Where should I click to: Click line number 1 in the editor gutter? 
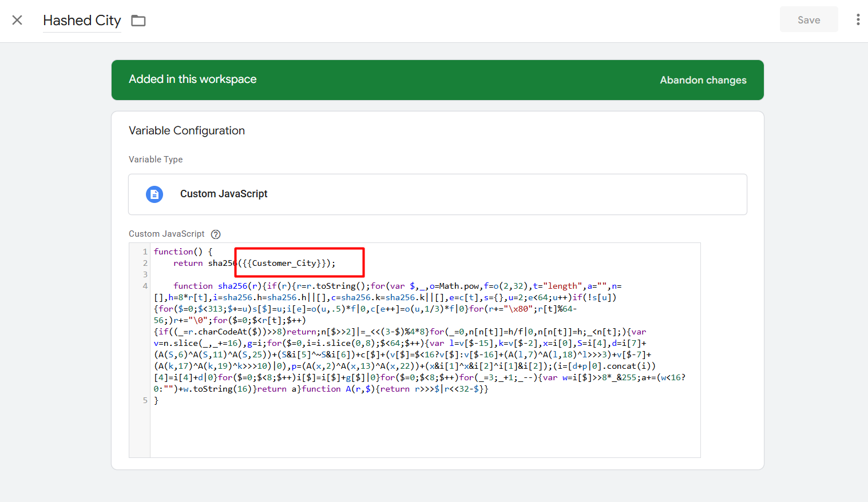[145, 252]
